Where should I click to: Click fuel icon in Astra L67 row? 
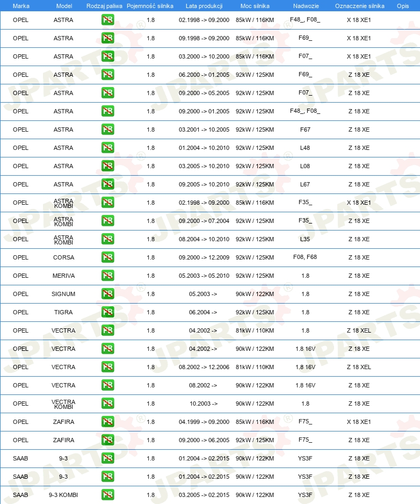click(x=107, y=184)
